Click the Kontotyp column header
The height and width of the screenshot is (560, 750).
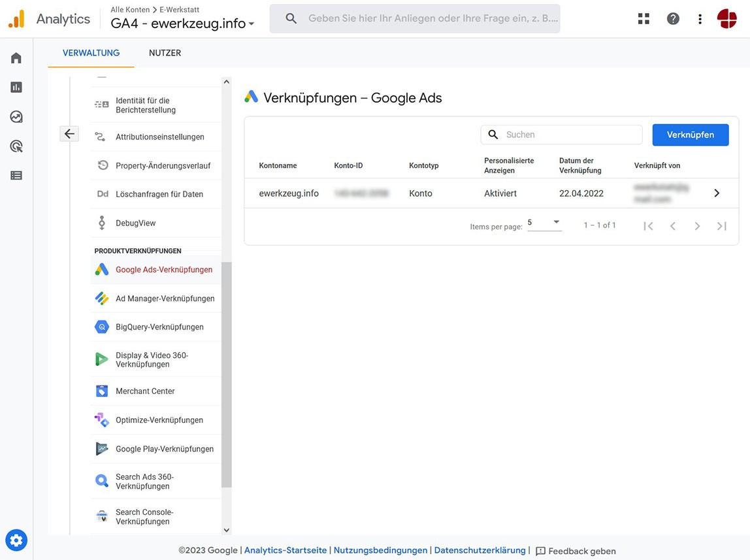pyautogui.click(x=424, y=165)
